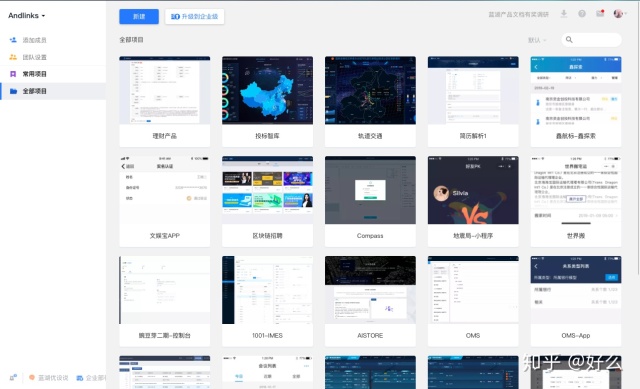Image resolution: width=640 pixels, height=389 pixels.
Task: Open the 区块链招聘 project card
Action: [x=267, y=201]
